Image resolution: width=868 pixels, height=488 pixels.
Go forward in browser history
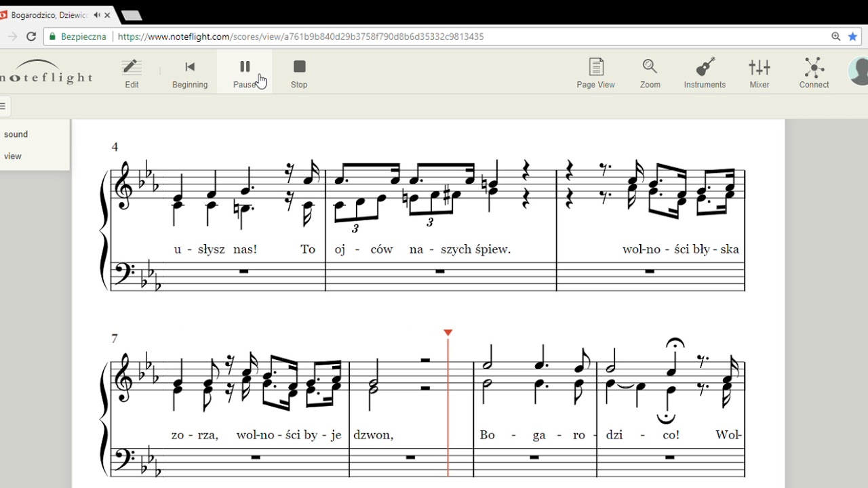[12, 37]
